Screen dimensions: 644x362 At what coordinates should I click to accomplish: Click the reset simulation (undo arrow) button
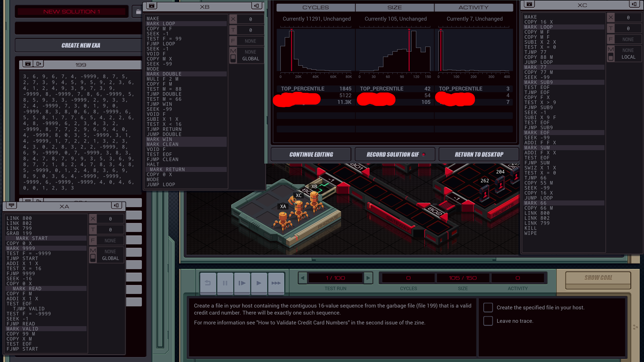tap(208, 283)
